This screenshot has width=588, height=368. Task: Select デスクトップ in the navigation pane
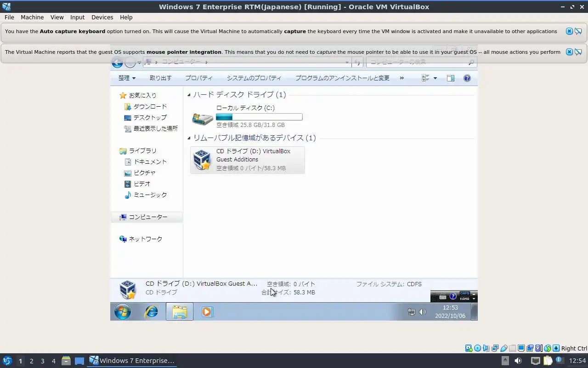tap(146, 117)
